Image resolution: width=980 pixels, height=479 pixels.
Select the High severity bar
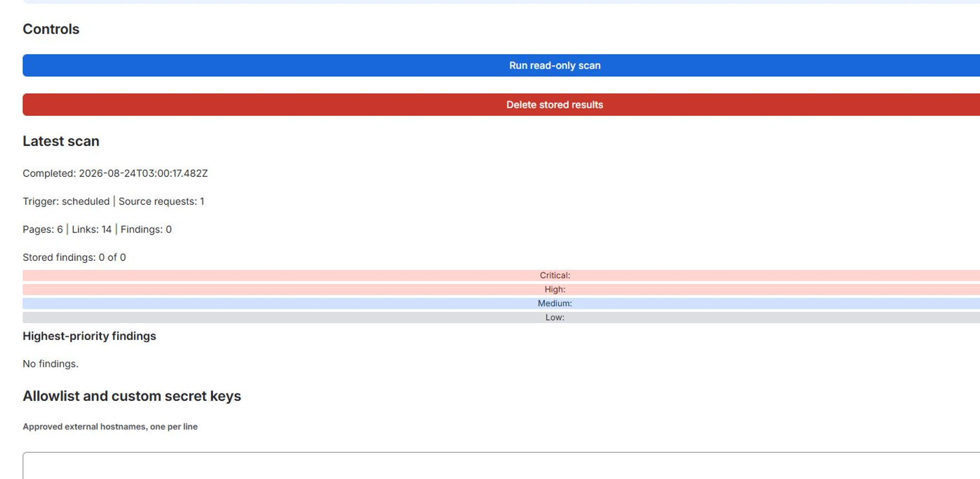tap(501, 290)
